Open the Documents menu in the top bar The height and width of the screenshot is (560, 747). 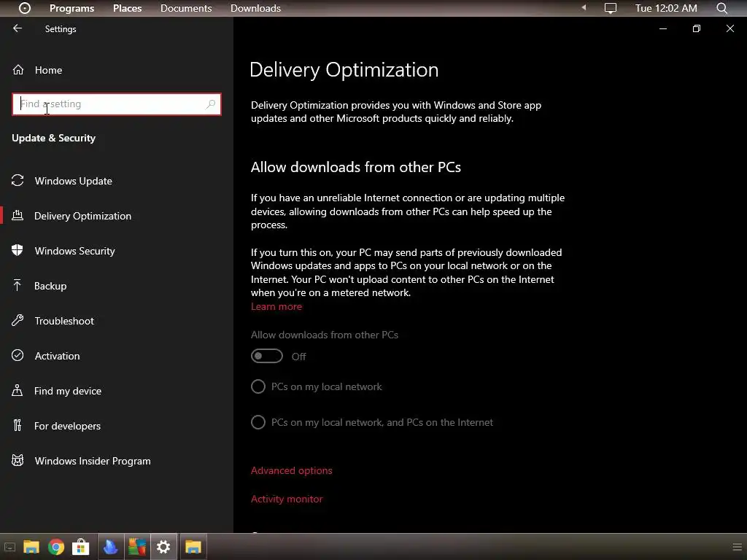(x=186, y=8)
